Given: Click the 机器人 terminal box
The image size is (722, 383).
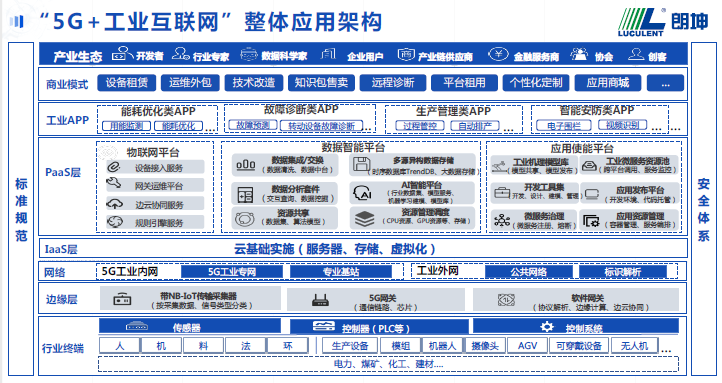Looking at the screenshot, I should pos(442,346).
